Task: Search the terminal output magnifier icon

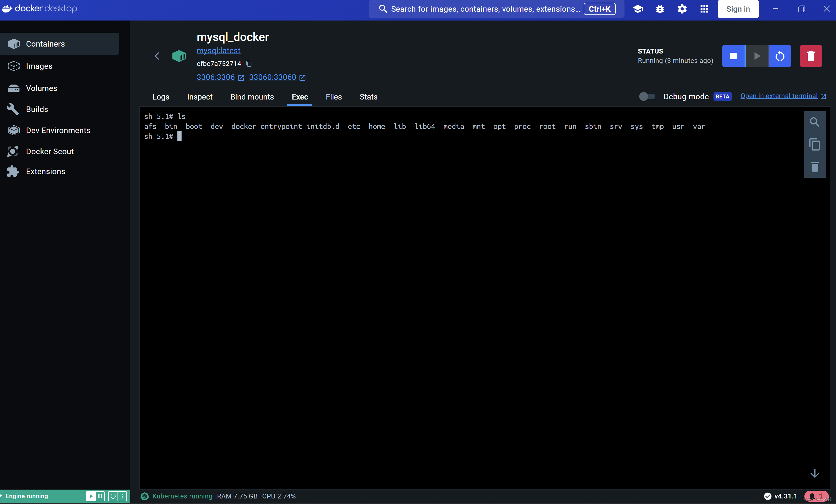Action: coord(815,122)
